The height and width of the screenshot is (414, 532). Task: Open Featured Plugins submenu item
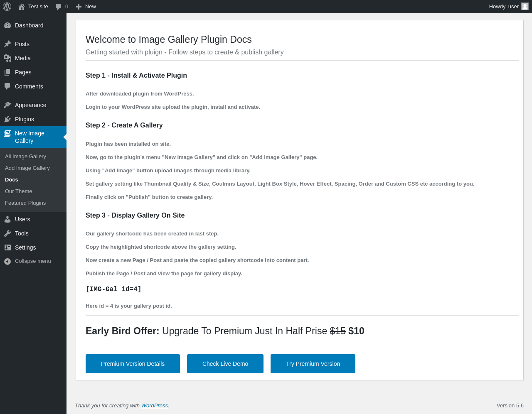pos(25,203)
